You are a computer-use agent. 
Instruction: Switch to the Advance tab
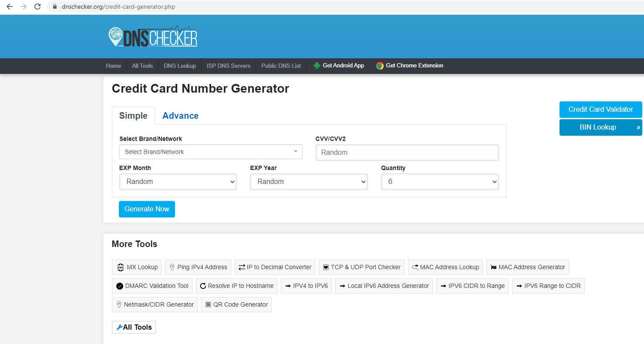click(180, 116)
